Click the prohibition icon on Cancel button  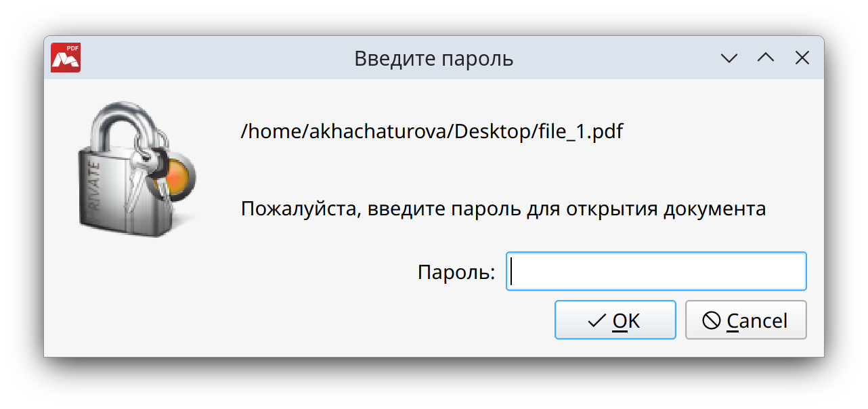[x=712, y=320]
